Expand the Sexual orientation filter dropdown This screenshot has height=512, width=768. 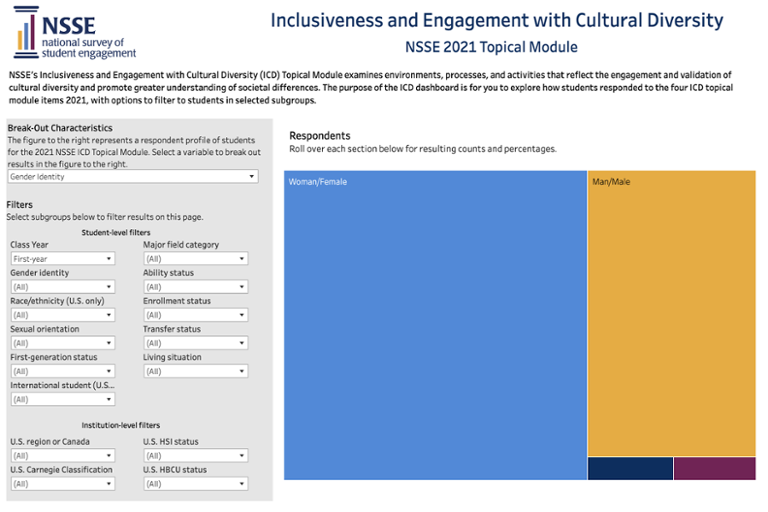[63, 343]
